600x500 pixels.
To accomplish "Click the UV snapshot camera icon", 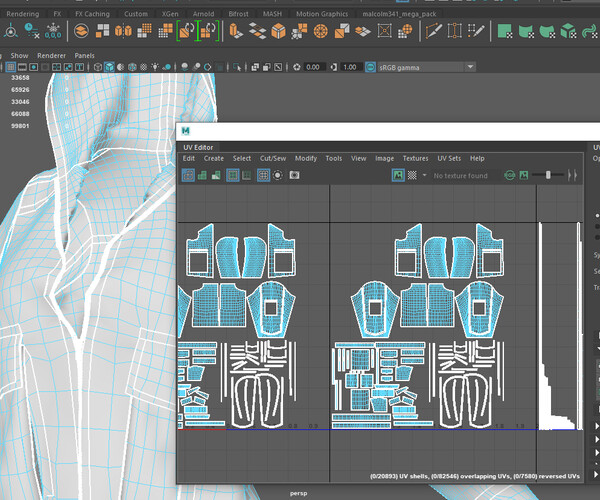I will 295,175.
